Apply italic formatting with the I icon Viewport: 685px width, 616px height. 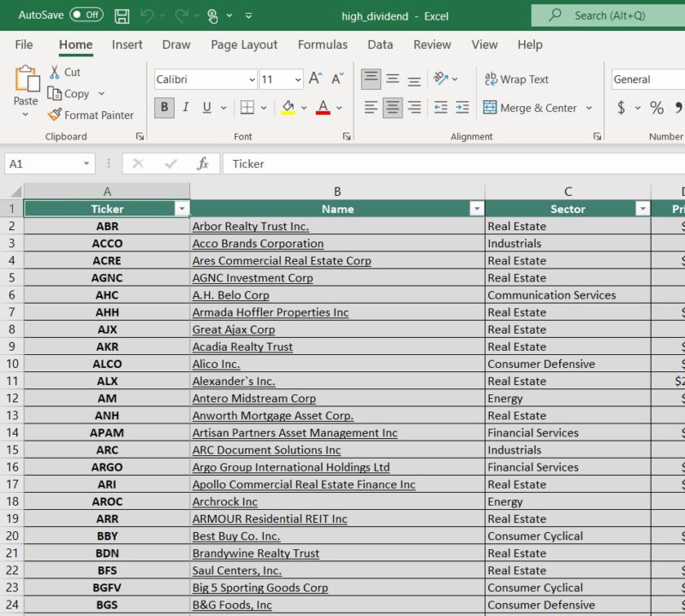[185, 108]
